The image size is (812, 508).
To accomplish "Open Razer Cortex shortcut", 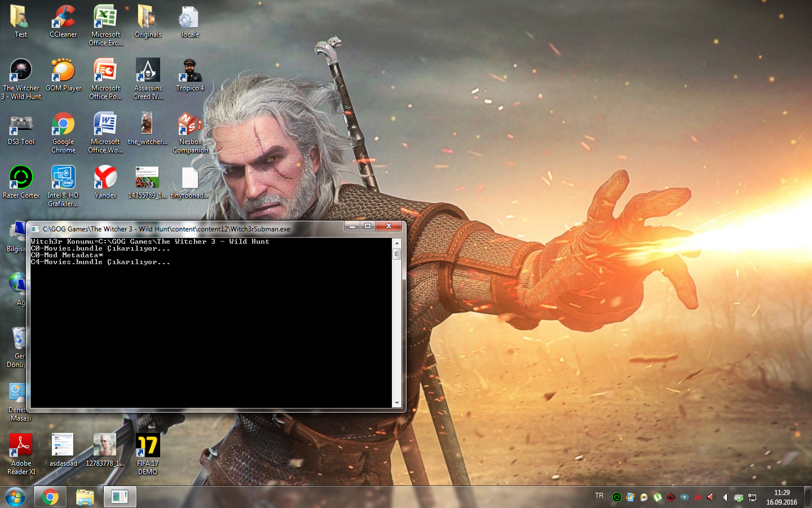I will click(x=21, y=182).
